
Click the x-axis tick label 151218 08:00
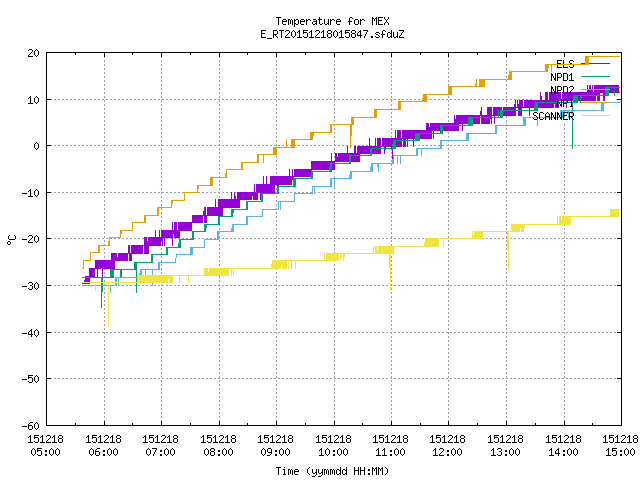(218, 446)
